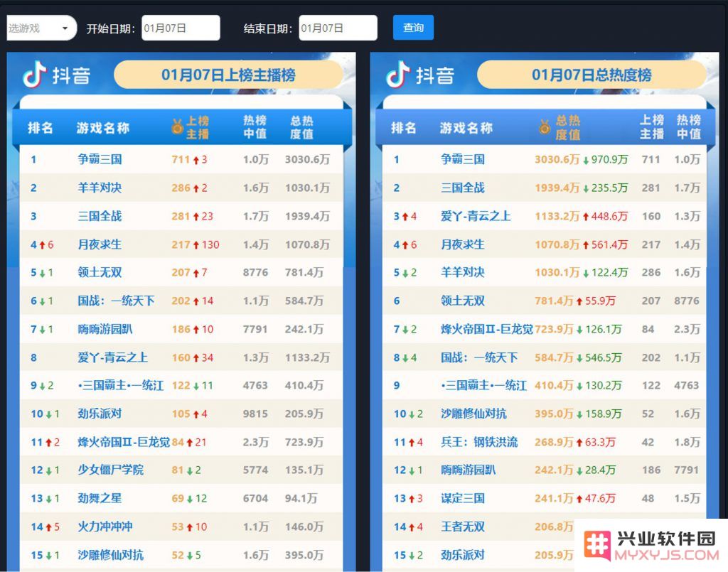Click the 查询 button
Screen dimensions: 728x572
[413, 28]
